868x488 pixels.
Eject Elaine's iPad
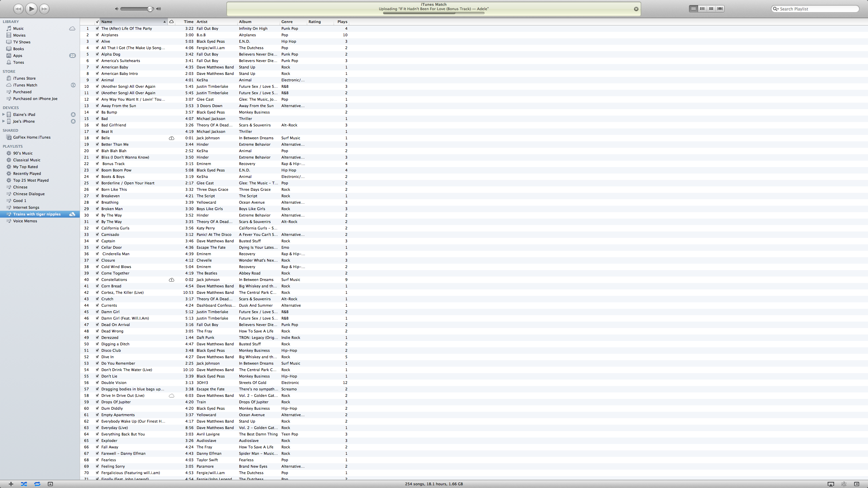tap(73, 115)
